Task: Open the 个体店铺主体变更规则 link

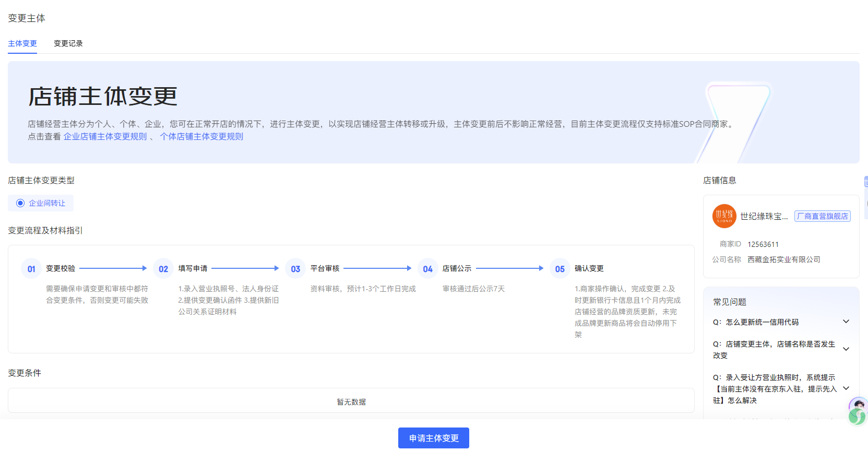Action: (201, 137)
